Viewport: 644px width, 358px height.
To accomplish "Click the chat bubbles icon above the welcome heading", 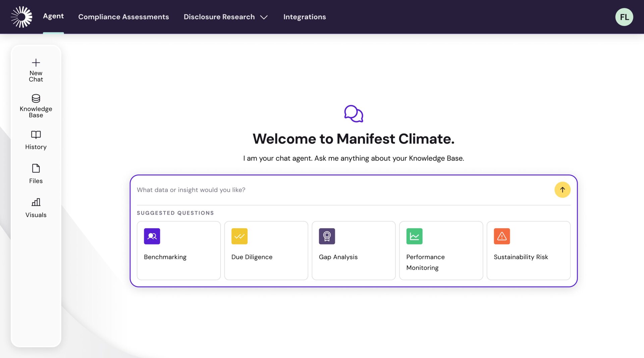I will (354, 113).
